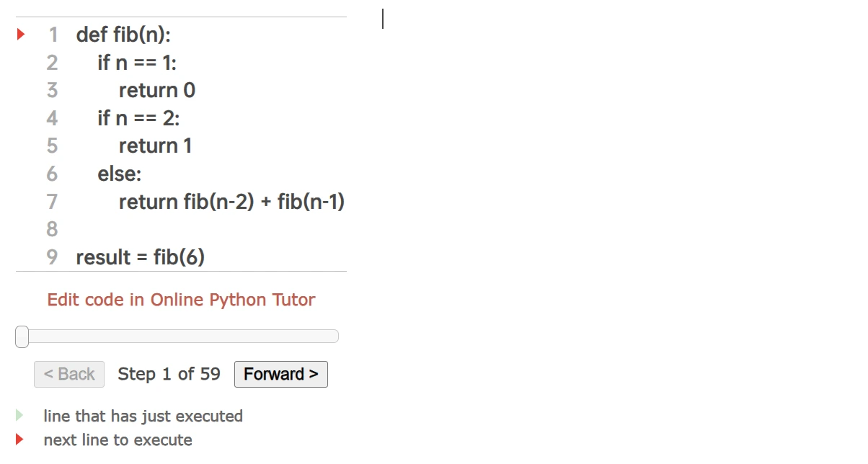Click the 'result = fib(6)' code line

pos(141,257)
